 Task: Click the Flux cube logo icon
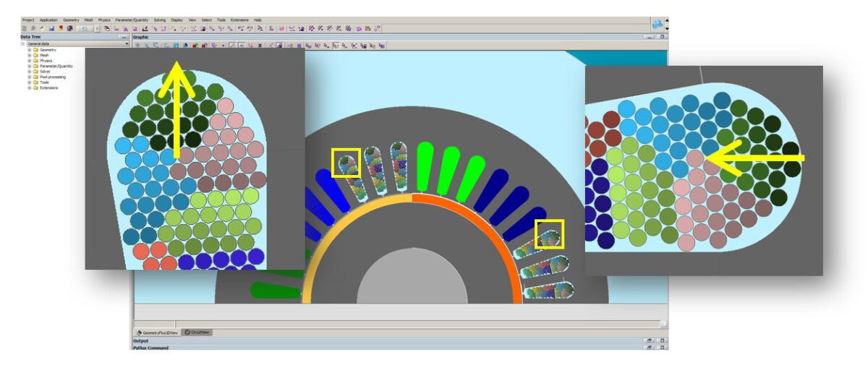tap(658, 24)
